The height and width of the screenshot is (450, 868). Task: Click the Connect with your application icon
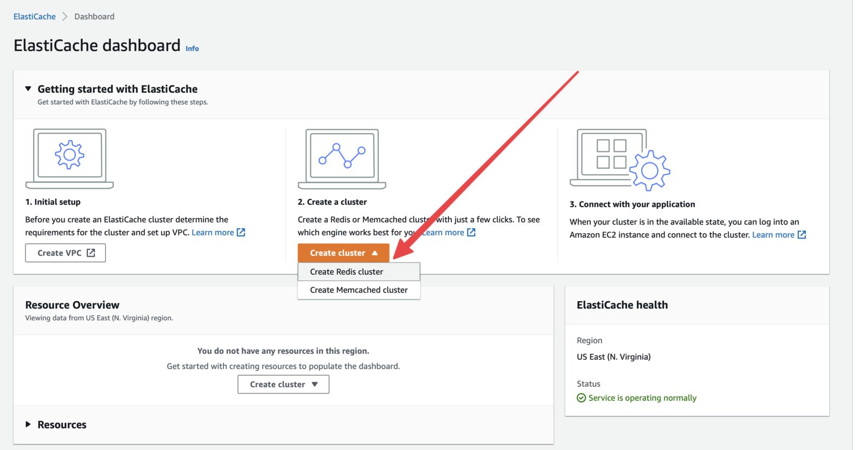click(x=620, y=160)
